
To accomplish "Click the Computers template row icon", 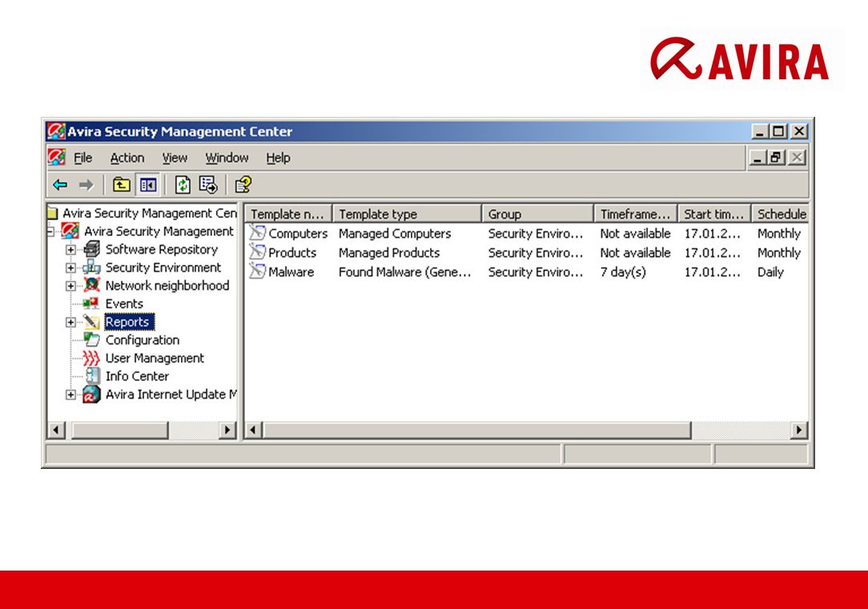I will [257, 233].
